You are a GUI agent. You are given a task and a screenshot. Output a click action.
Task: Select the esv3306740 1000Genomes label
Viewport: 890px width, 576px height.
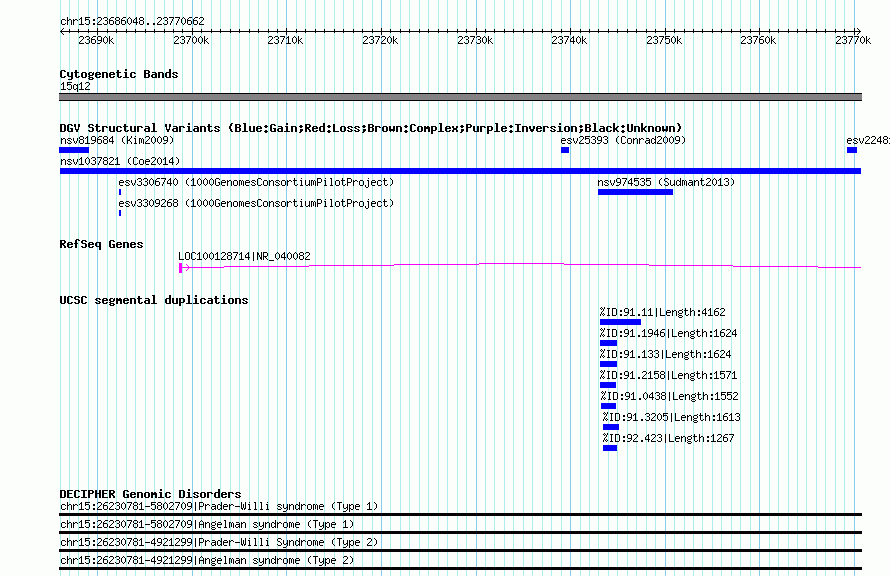tap(256, 182)
